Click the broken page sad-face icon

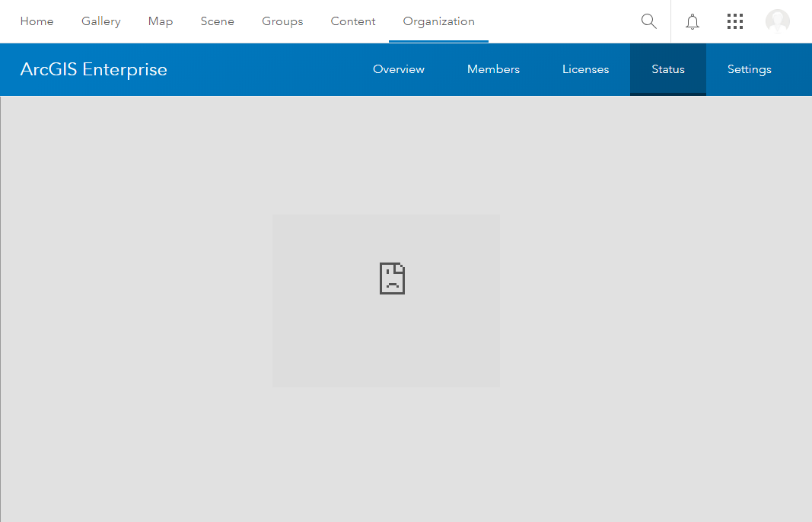click(392, 279)
